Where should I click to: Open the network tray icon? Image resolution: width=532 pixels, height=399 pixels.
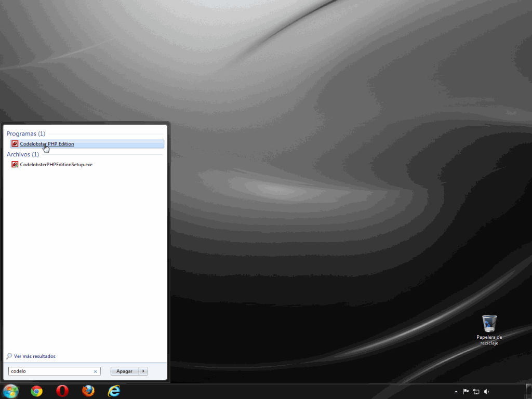tap(476, 392)
